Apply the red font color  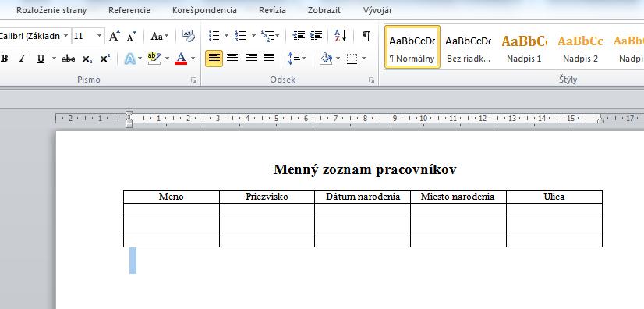click(181, 59)
